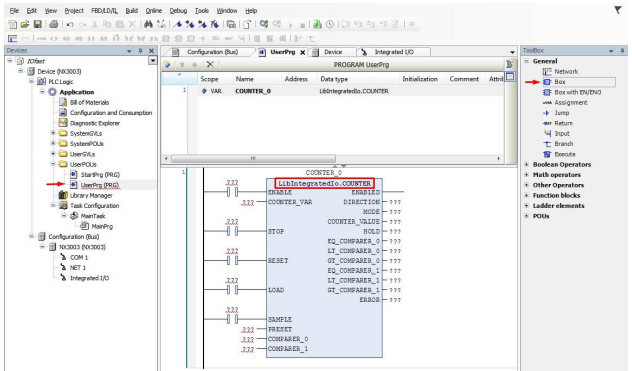This screenshot has width=632, height=371.
Task: Click pencil icon at left of PROGRAM UserPrg header
Action: pyautogui.click(x=167, y=64)
